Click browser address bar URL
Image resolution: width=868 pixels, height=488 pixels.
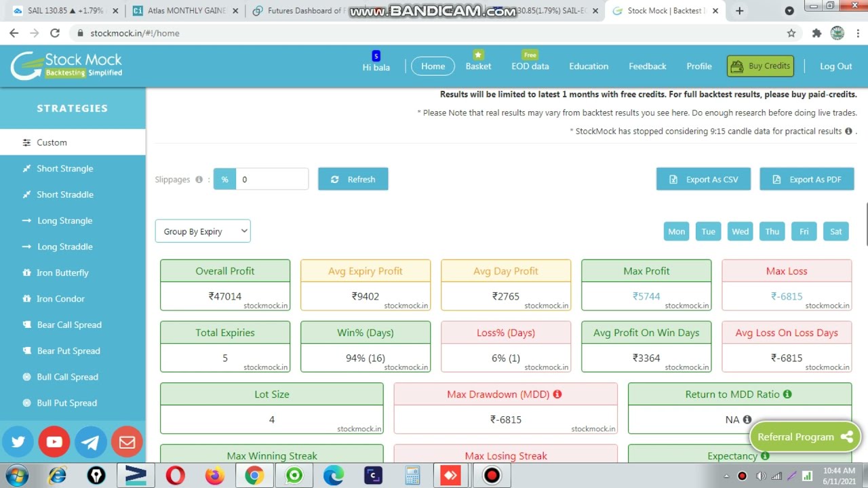(x=135, y=33)
